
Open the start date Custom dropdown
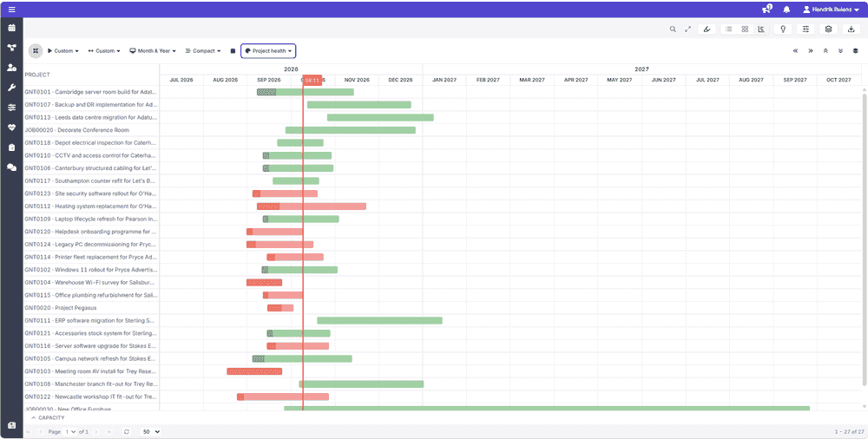63,51
